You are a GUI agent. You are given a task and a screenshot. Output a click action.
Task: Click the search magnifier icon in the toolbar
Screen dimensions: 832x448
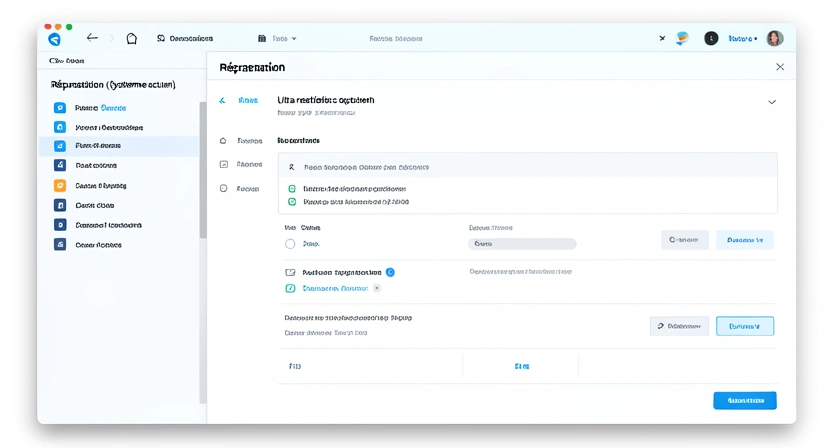coord(161,38)
